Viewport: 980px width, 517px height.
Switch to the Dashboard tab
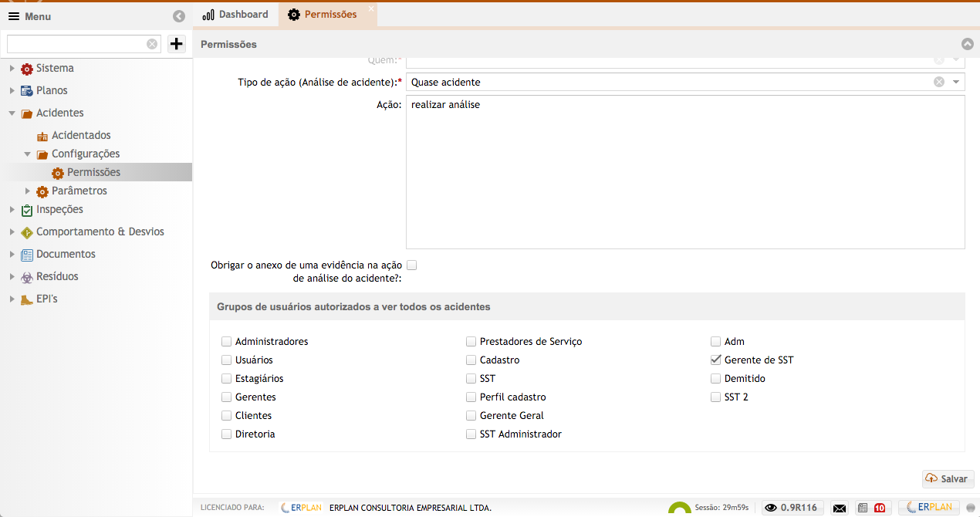(x=235, y=15)
